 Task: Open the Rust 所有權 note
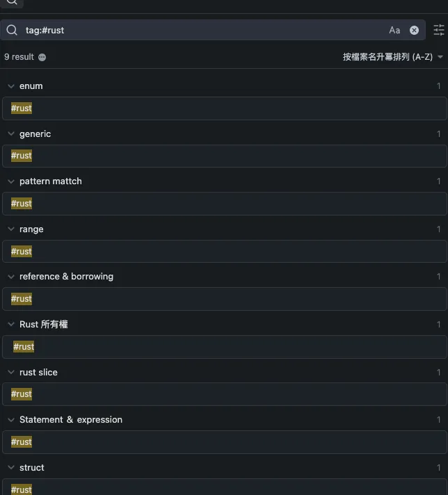pyautogui.click(x=44, y=325)
